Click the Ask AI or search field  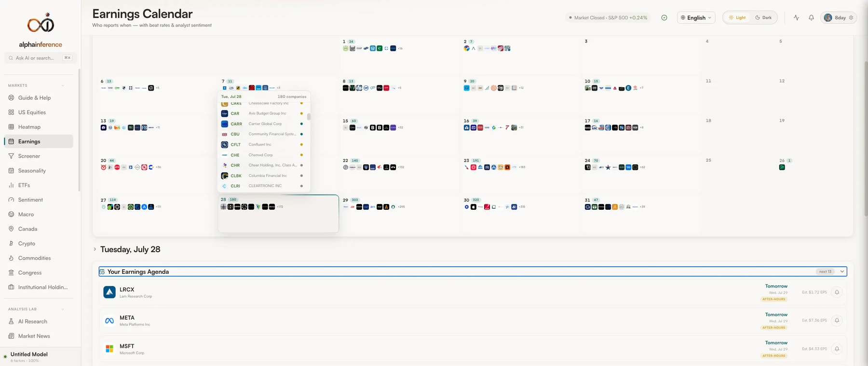pyautogui.click(x=41, y=58)
